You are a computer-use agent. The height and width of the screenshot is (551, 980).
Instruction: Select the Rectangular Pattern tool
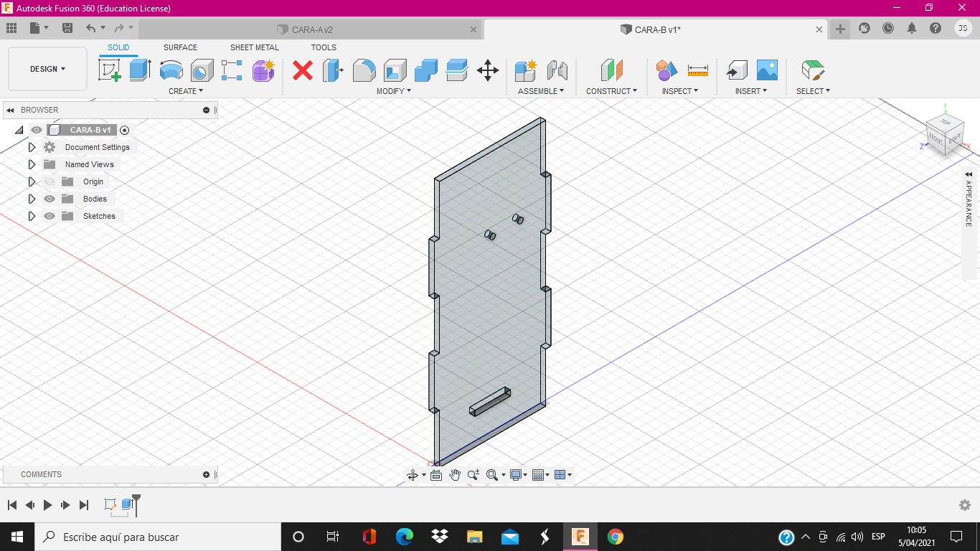232,70
